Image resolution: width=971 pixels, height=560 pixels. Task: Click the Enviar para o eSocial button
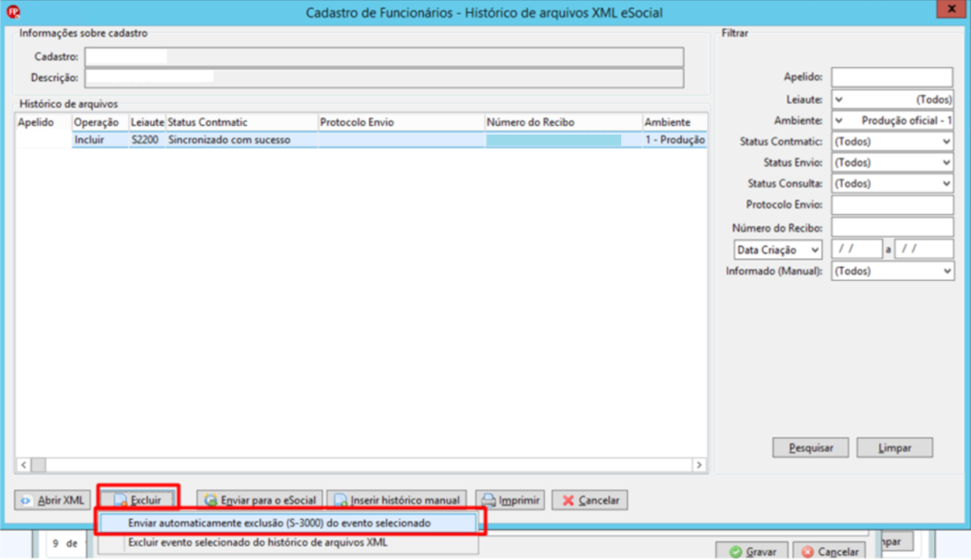tap(260, 500)
